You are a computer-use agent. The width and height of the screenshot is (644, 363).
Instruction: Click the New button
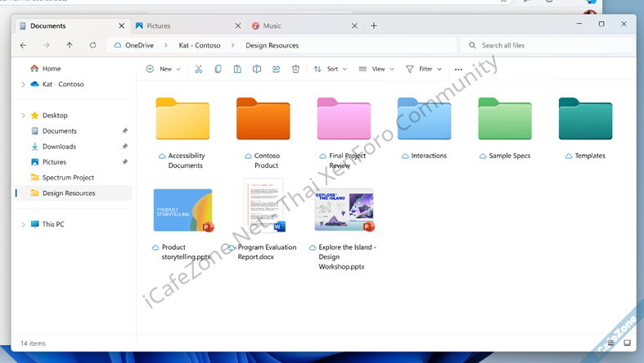pos(164,70)
